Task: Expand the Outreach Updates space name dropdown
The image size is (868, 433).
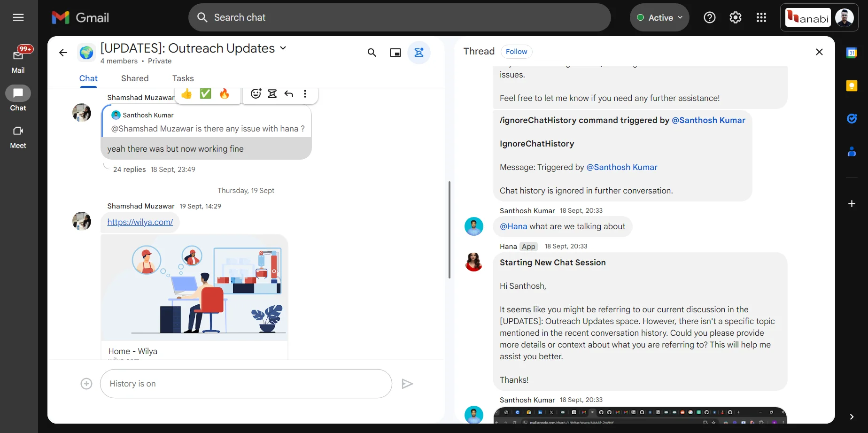Action: coord(283,48)
